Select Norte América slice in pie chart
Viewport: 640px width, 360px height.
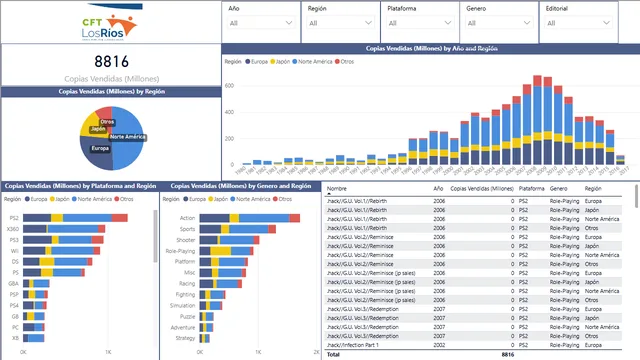click(129, 139)
